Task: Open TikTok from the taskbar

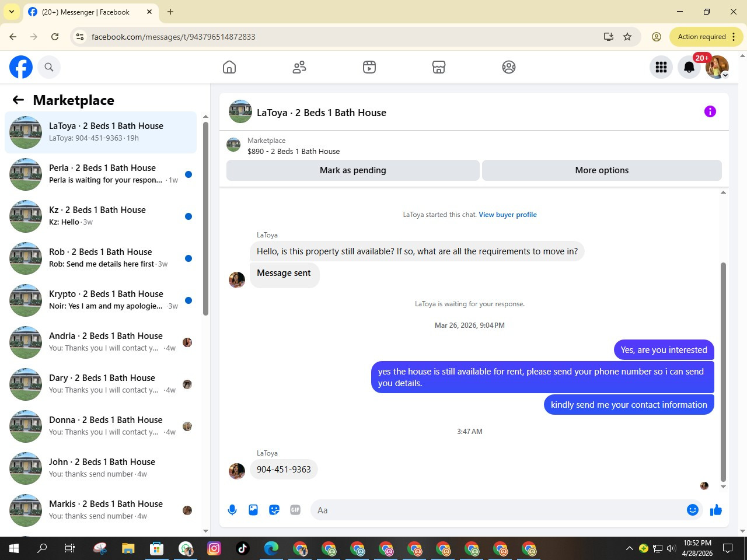Action: 243,548
